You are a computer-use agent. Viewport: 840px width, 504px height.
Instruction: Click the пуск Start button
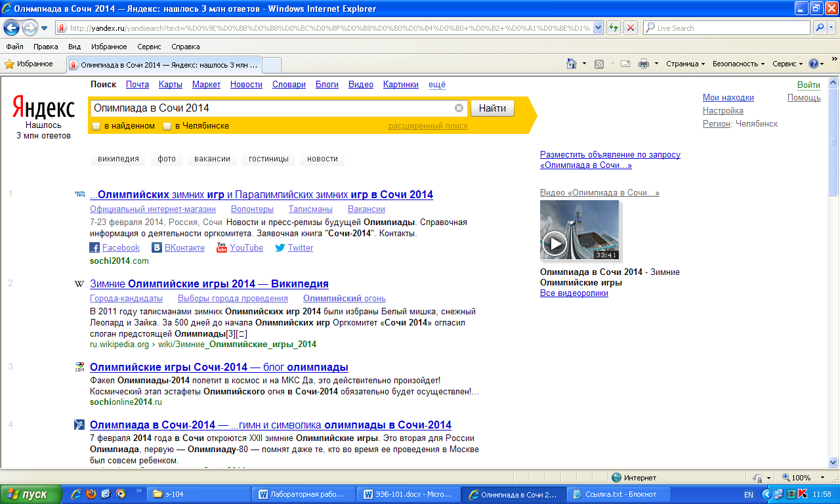point(31,494)
